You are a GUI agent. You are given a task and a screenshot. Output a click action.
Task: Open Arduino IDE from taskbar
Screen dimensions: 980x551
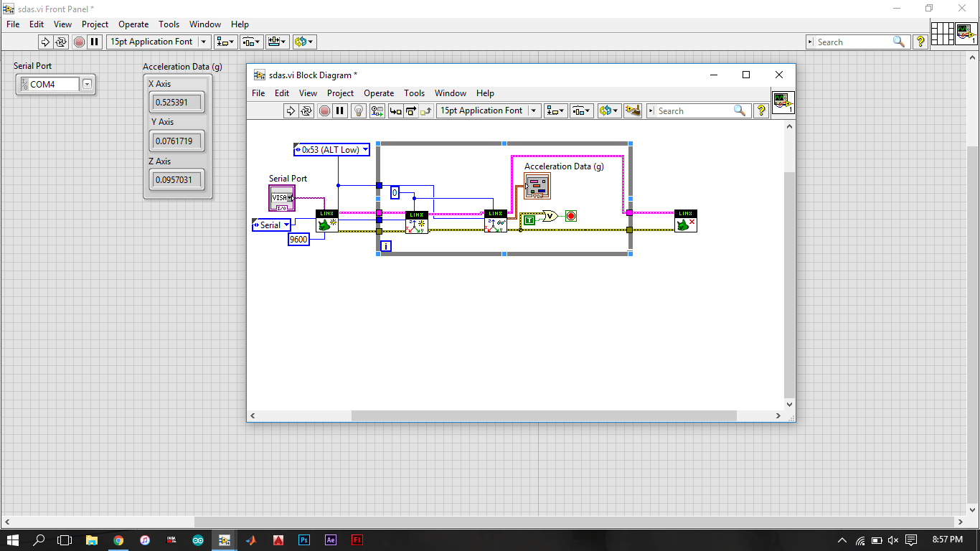click(x=197, y=540)
